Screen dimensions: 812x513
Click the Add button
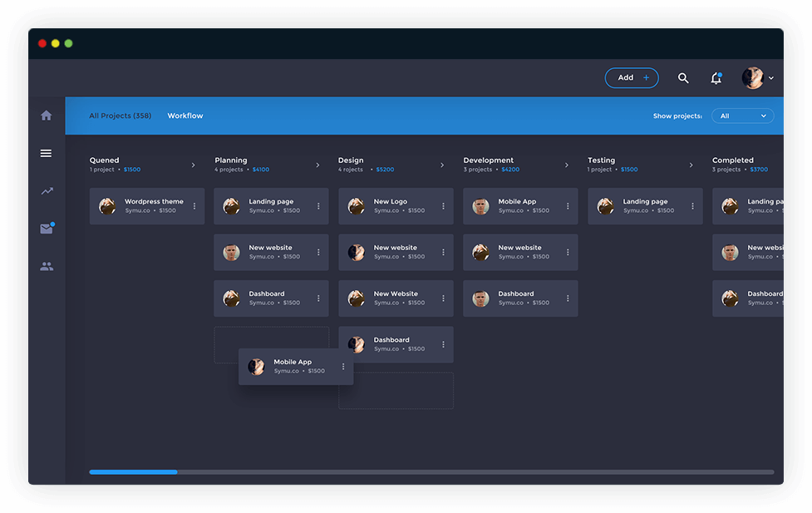click(632, 78)
